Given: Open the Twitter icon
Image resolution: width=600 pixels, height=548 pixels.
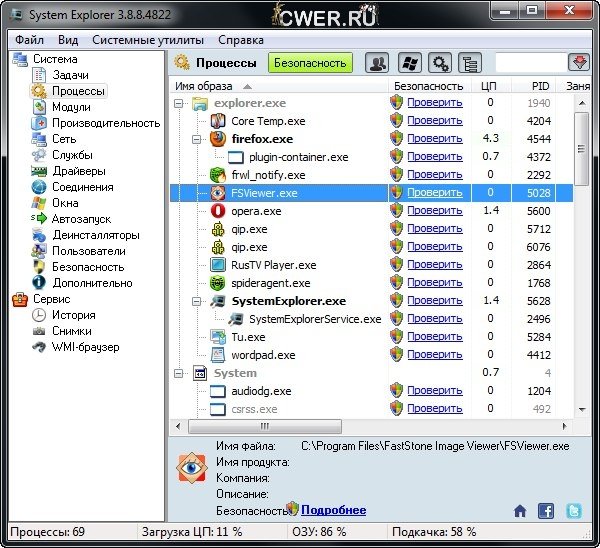Looking at the screenshot, I should pos(574,511).
